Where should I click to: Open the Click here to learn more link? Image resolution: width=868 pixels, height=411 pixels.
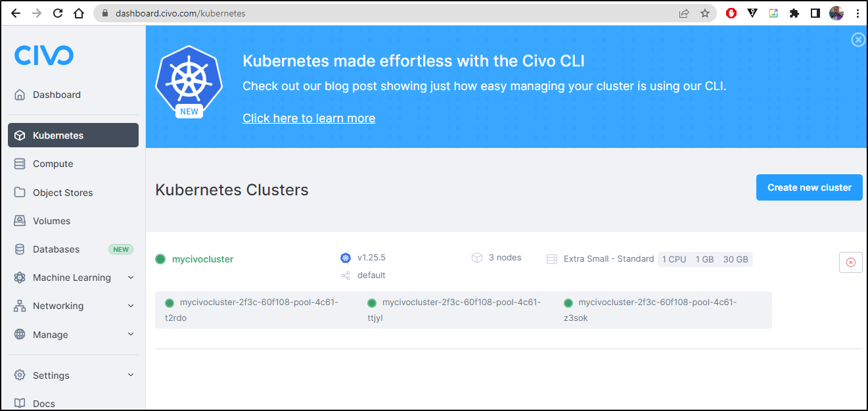[309, 118]
